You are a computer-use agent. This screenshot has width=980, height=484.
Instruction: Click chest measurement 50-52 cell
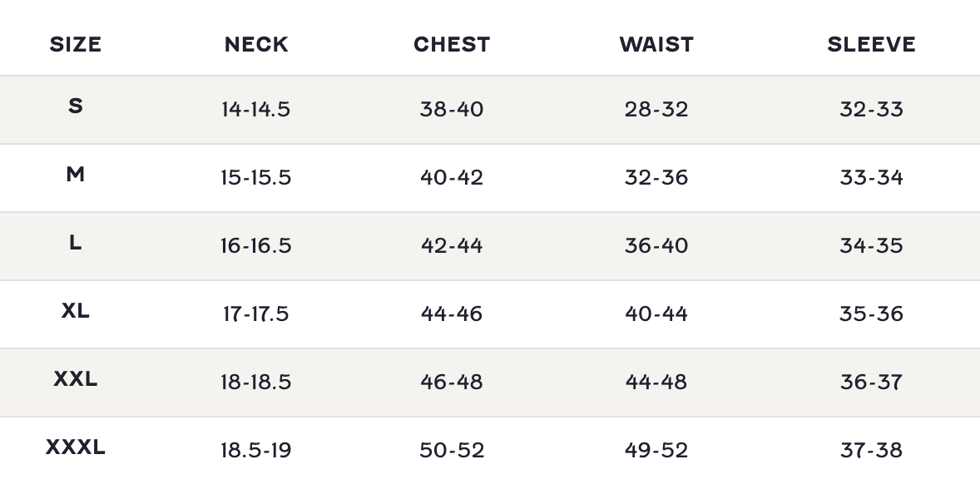point(452,451)
